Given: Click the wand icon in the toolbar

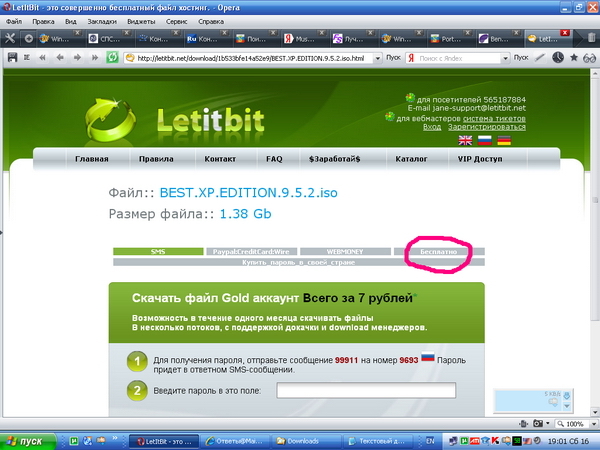Looking at the screenshot, I should click(540, 58).
